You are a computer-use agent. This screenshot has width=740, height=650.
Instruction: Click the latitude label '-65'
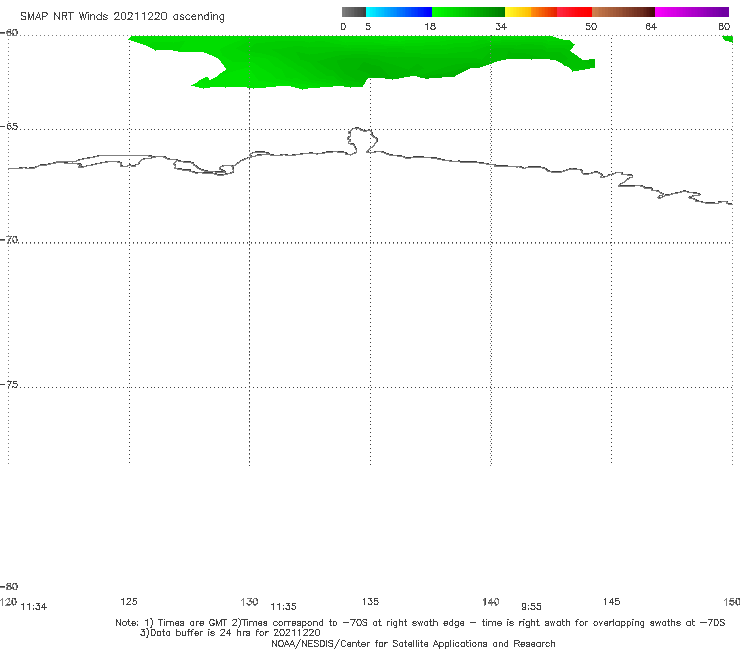9,127
